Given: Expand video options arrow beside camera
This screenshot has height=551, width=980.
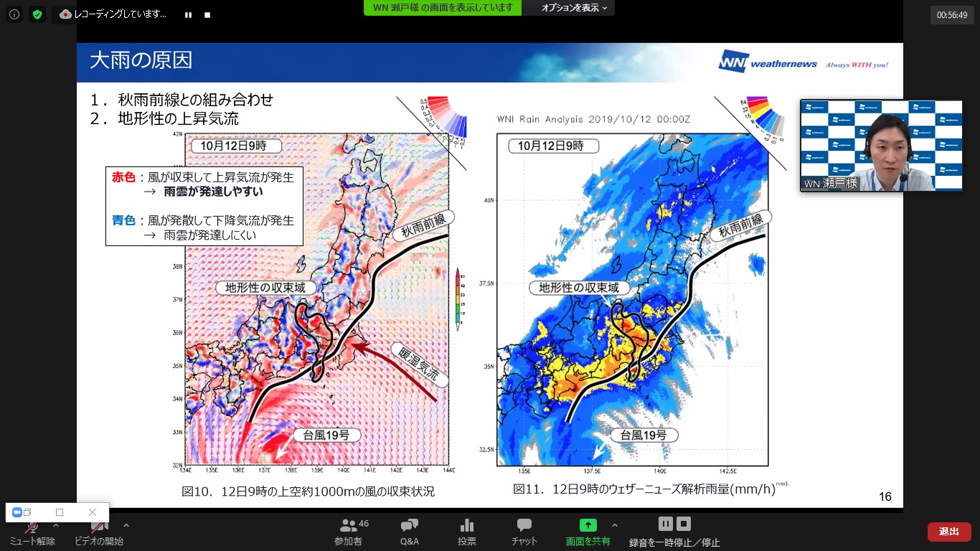Looking at the screenshot, I should tap(126, 525).
